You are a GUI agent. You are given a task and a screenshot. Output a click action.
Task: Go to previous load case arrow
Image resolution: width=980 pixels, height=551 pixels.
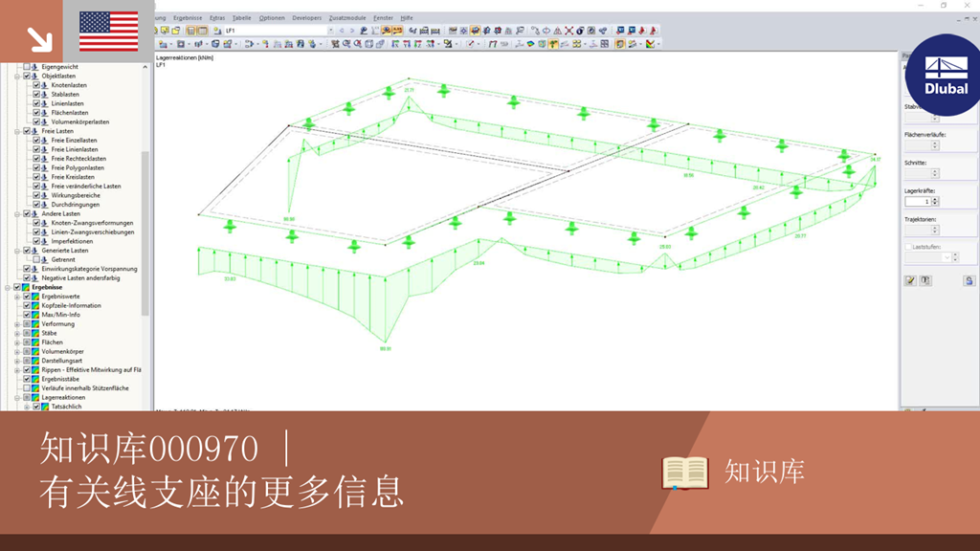(x=342, y=30)
